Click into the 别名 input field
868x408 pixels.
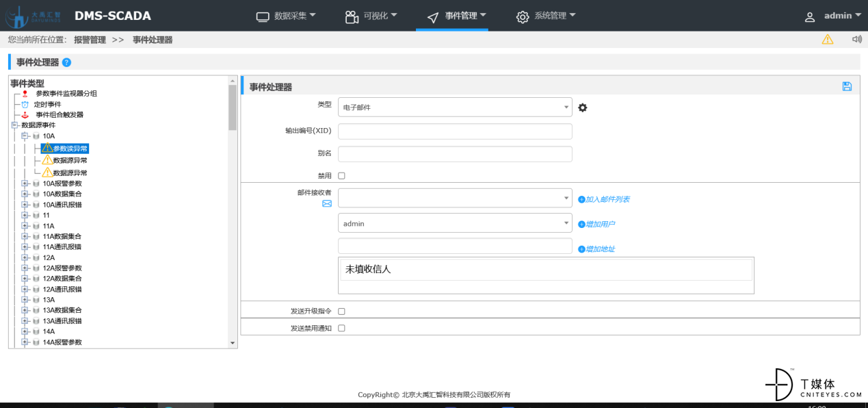(455, 154)
